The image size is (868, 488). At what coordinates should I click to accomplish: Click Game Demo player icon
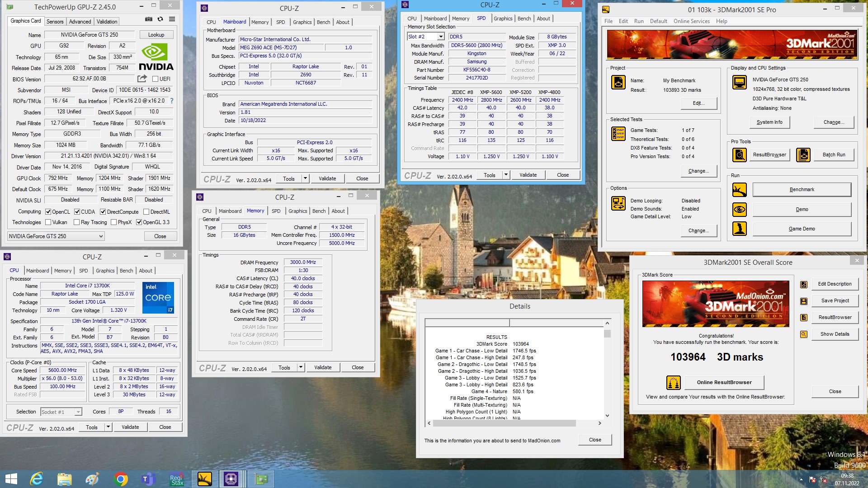(x=740, y=229)
